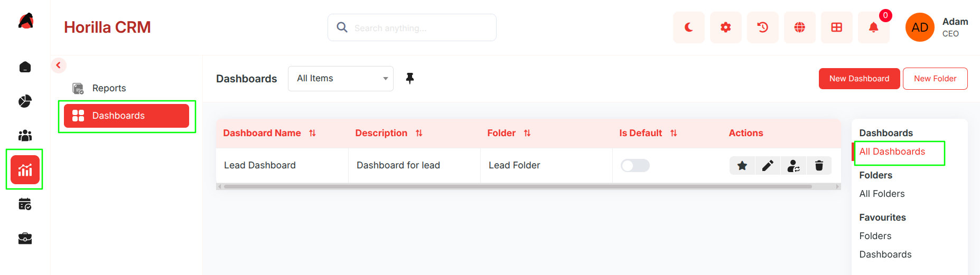Change owner of Lead Dashboard

[x=793, y=166]
